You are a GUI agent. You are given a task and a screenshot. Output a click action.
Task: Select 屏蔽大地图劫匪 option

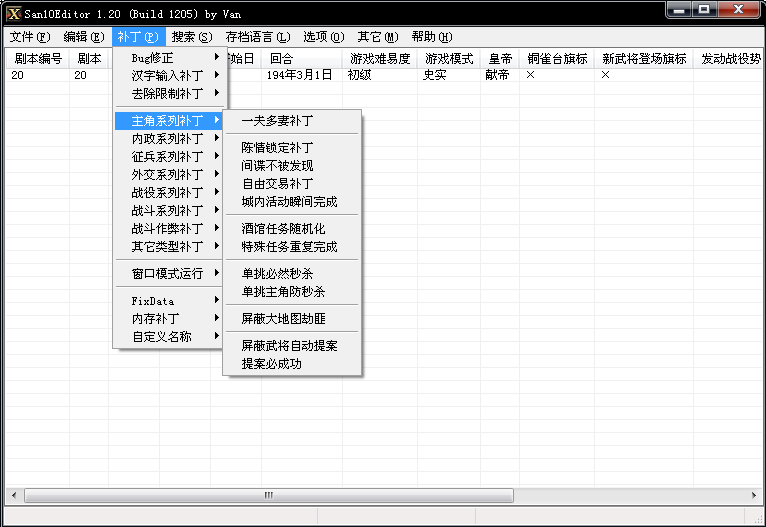283,319
